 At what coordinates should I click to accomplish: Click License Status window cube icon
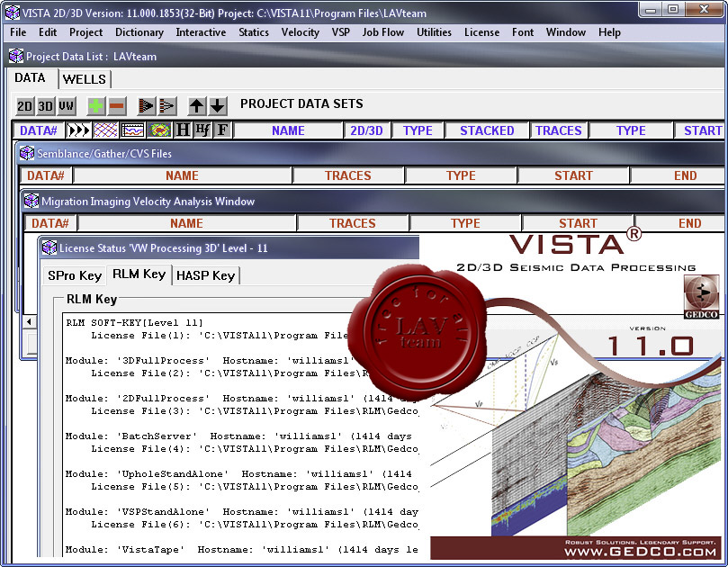click(49, 247)
